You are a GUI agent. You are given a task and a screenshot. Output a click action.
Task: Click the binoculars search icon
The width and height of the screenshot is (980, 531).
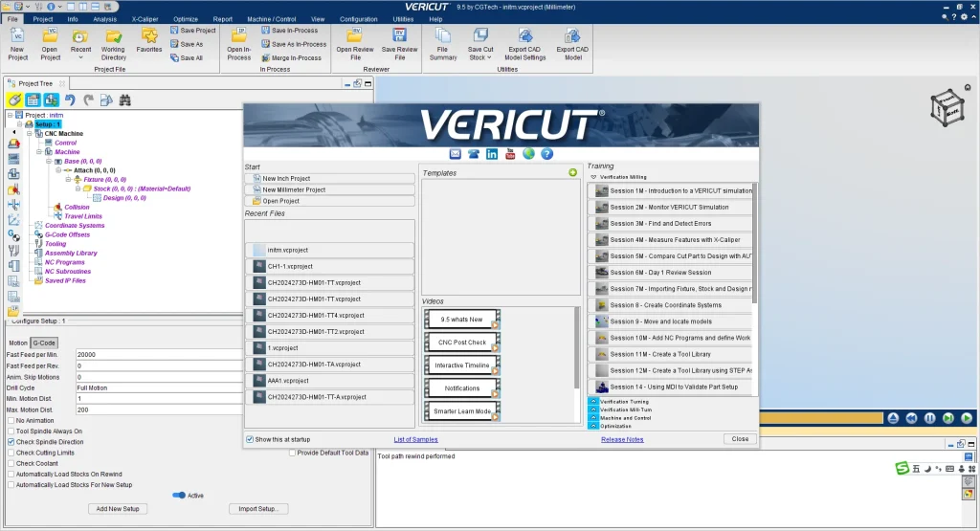(125, 100)
